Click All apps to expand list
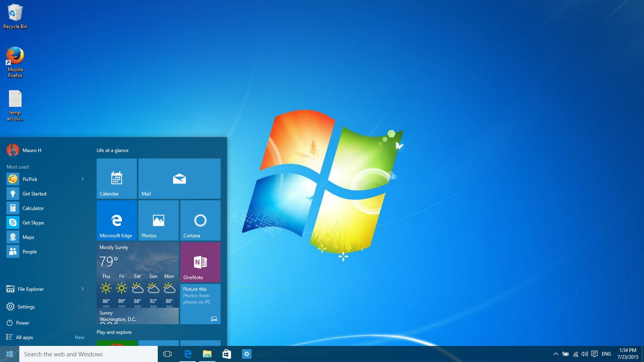Image resolution: width=644 pixels, height=362 pixels. point(25,337)
